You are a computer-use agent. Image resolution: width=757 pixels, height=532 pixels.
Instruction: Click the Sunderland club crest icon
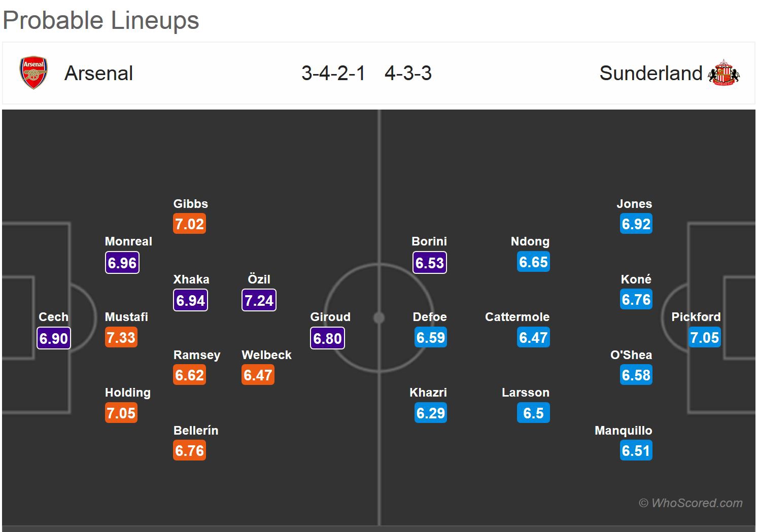click(x=724, y=73)
